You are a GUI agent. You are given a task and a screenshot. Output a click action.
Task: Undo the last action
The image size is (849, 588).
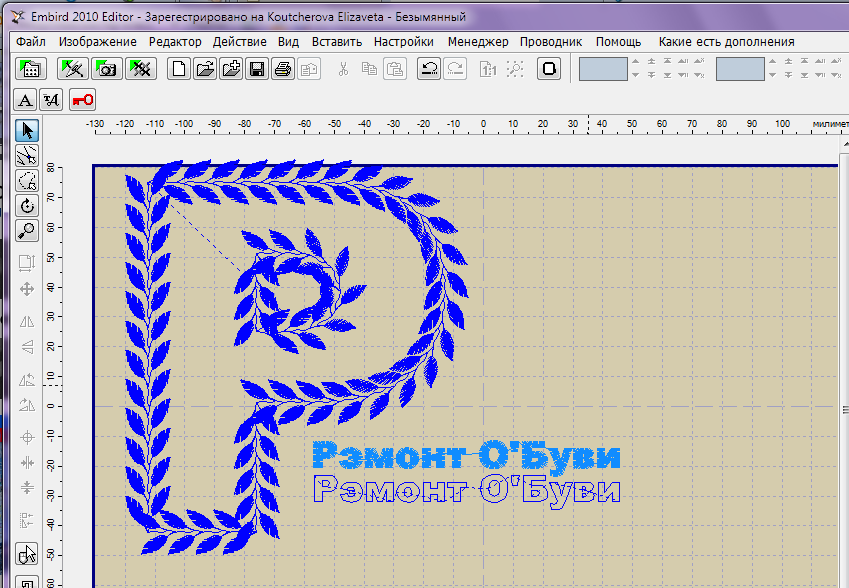pyautogui.click(x=429, y=69)
